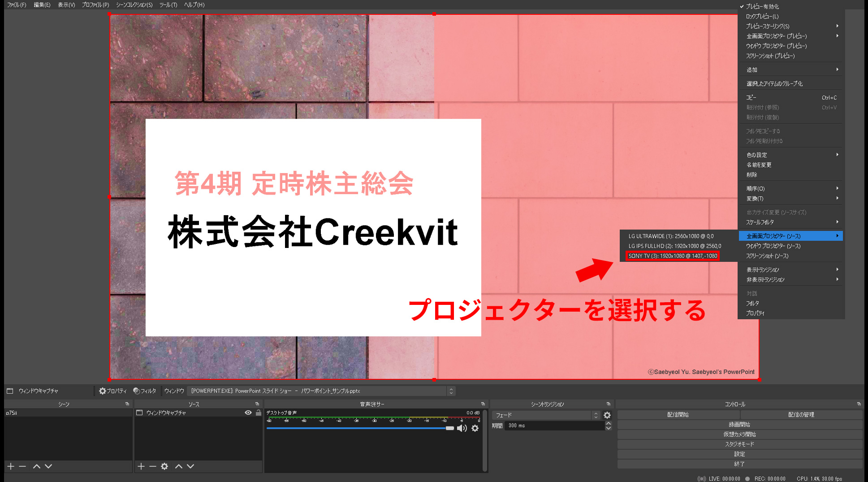The image size is (868, 482).
Task: Select ウィンドウキャプチャ source row
Action: 198,413
